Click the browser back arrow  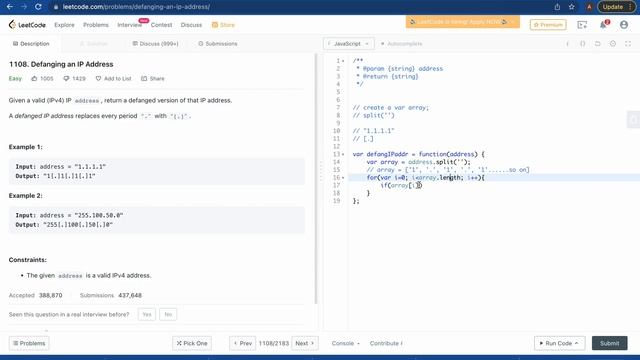click(x=10, y=7)
